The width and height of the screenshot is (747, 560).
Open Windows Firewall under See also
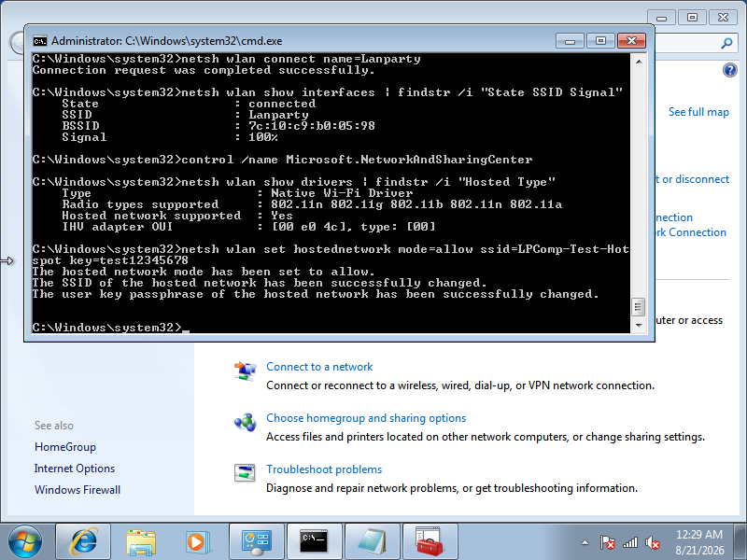78,490
